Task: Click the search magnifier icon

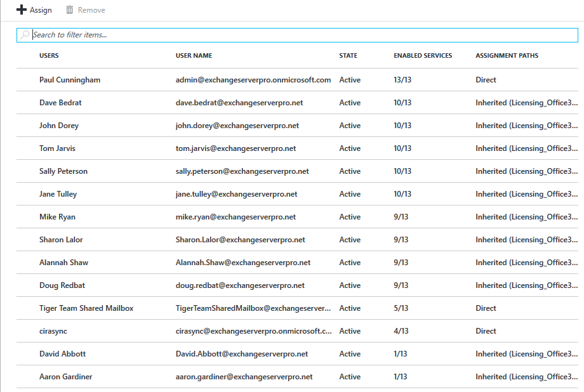Action: pos(25,35)
